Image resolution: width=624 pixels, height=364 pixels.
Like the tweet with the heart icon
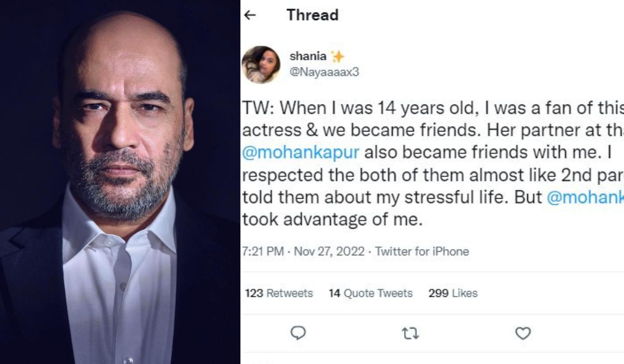(523, 333)
